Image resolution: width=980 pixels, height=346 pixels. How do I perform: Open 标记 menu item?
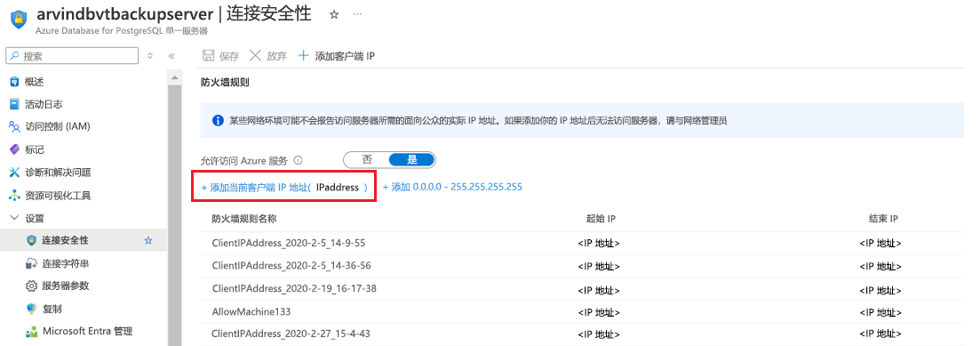[35, 149]
